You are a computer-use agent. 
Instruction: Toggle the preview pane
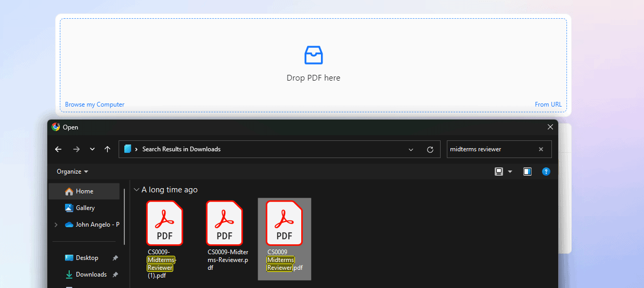coord(527,172)
